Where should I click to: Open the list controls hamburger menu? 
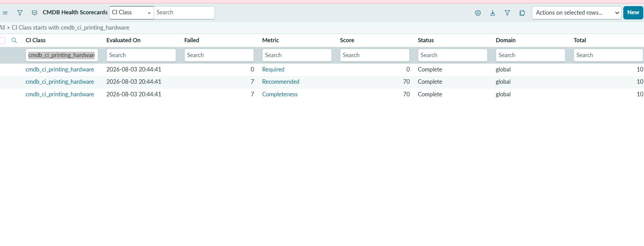coord(5,13)
